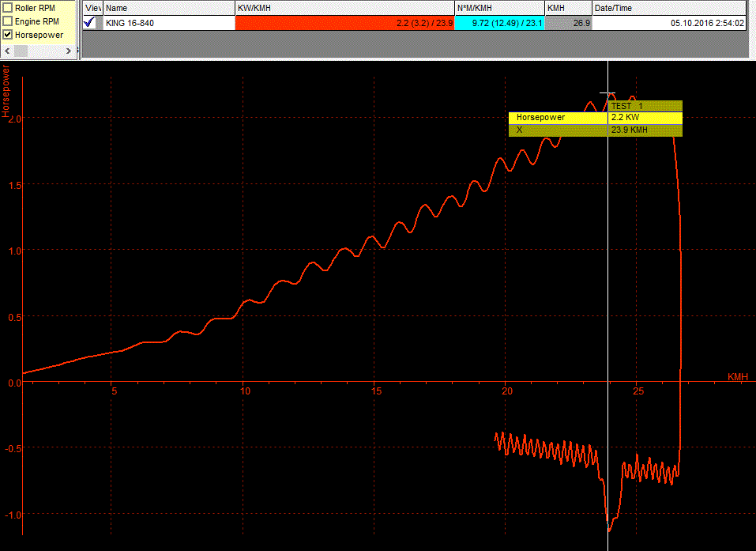The width and height of the screenshot is (756, 551).
Task: Enable the Engine RPM checkbox
Action: click(8, 21)
